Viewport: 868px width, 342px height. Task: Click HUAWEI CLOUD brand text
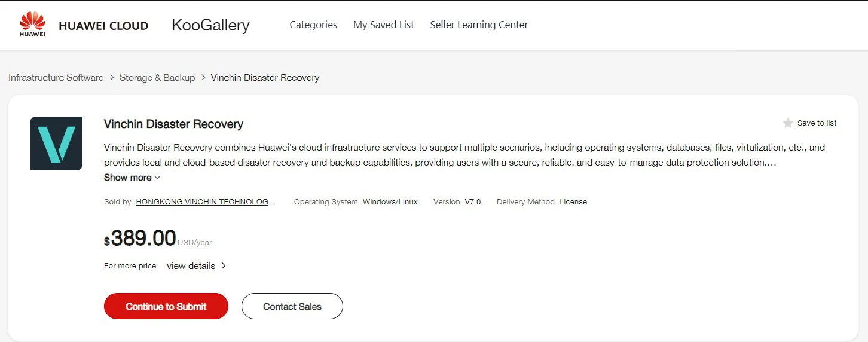[103, 26]
